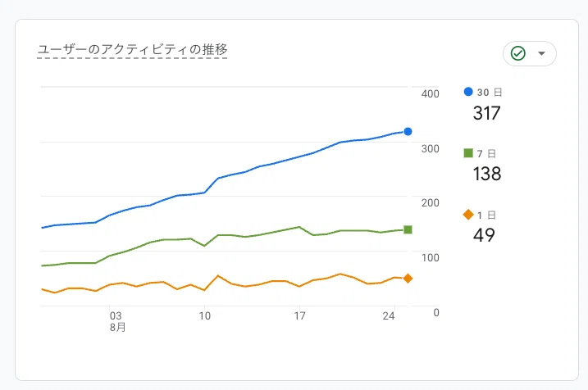
Task: Click the orange diamond 1日 legend icon
Action: point(468,215)
